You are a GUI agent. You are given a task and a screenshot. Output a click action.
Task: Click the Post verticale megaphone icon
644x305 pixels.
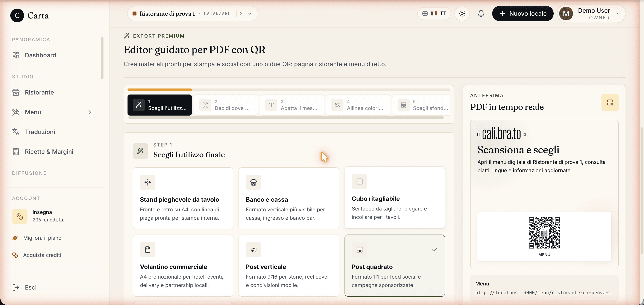click(x=253, y=249)
